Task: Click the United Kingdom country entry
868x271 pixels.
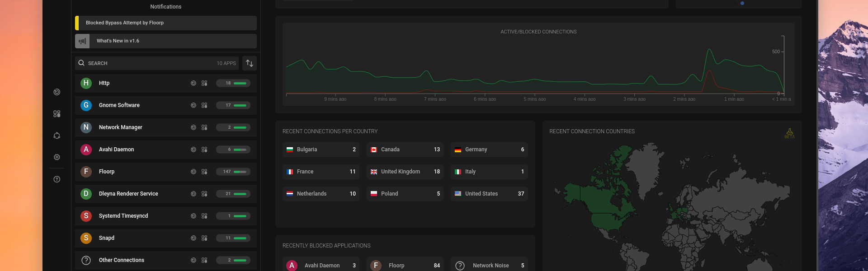Action: pos(405,172)
